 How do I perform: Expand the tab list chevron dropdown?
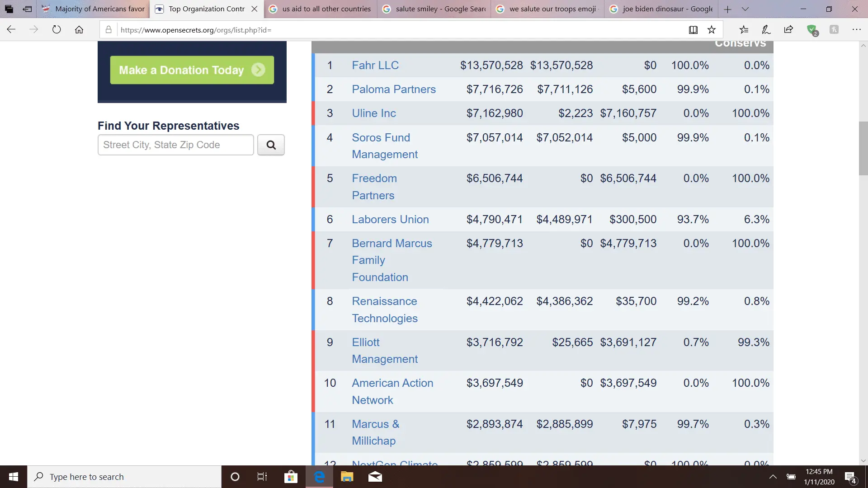pos(745,9)
